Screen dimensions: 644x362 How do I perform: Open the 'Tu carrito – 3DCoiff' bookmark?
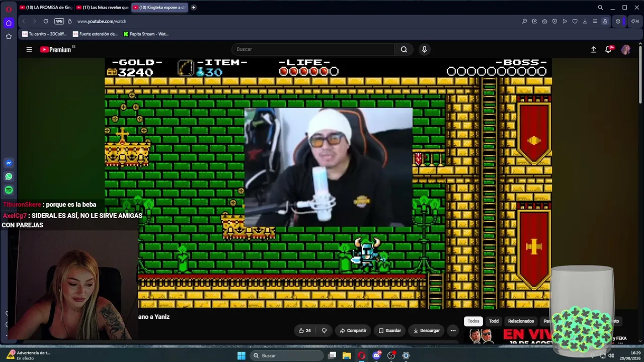[x=45, y=34]
